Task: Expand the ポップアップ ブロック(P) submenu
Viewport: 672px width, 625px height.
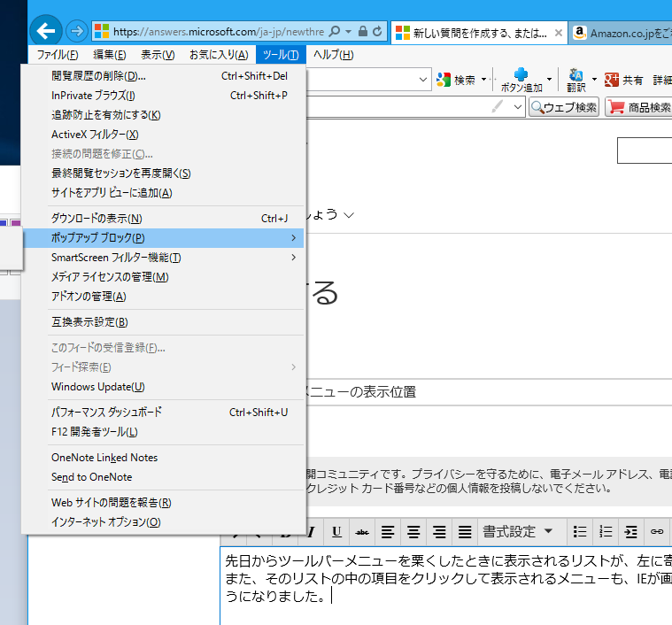Action: (x=164, y=238)
